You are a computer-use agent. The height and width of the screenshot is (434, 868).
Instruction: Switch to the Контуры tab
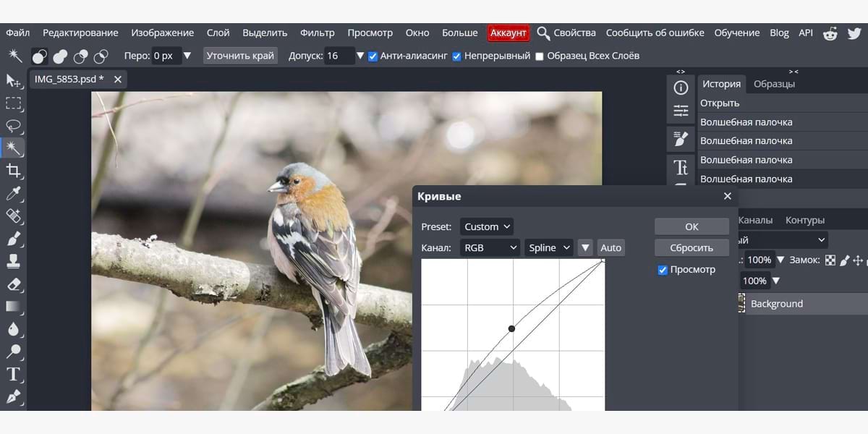(x=805, y=220)
